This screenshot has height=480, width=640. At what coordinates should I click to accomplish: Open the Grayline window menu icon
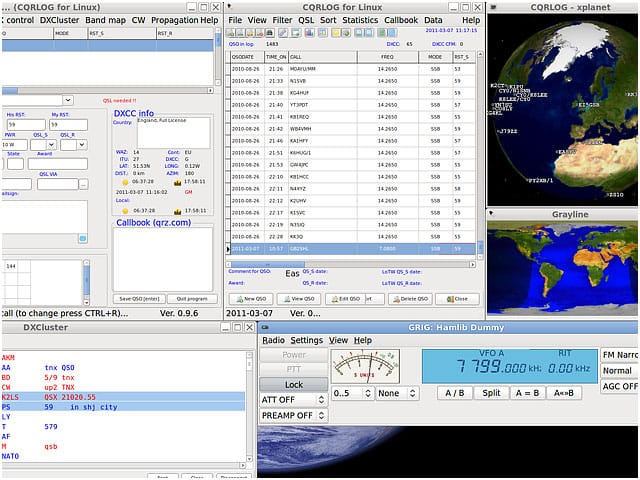click(x=491, y=213)
